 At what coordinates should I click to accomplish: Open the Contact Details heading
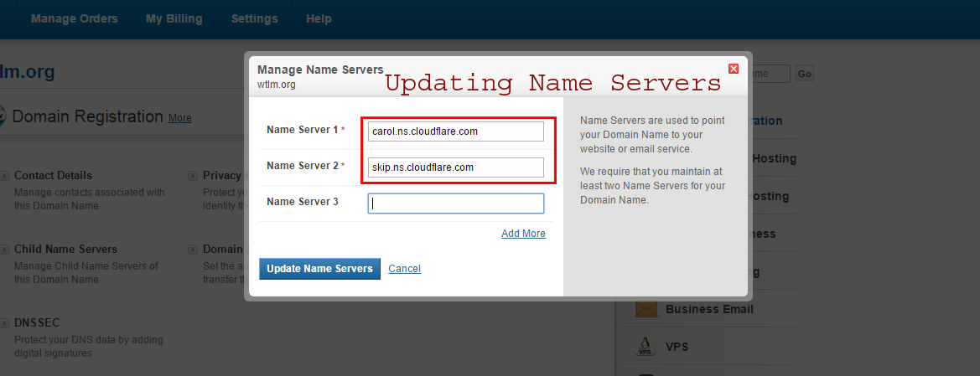(53, 176)
